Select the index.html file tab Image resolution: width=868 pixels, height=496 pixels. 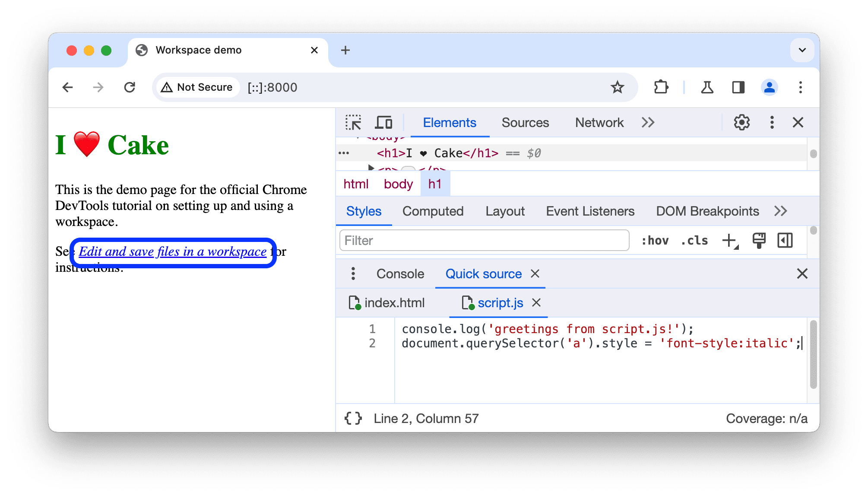click(x=396, y=303)
